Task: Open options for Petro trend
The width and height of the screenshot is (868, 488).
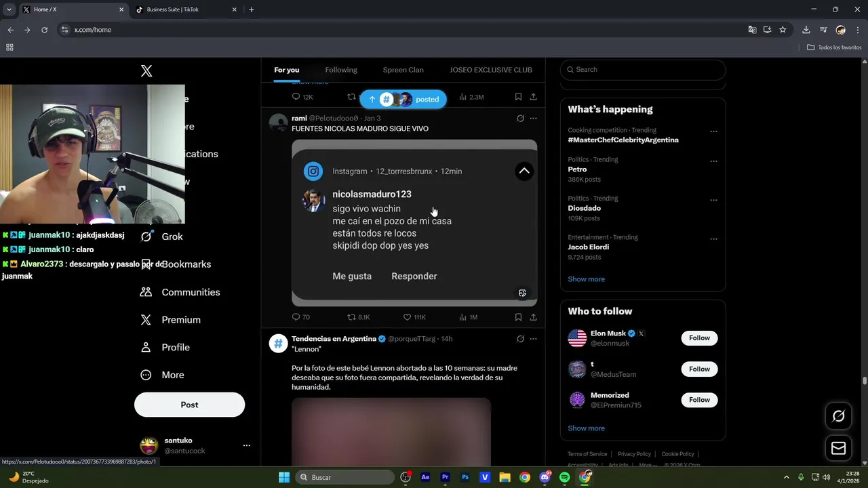Action: (713, 161)
